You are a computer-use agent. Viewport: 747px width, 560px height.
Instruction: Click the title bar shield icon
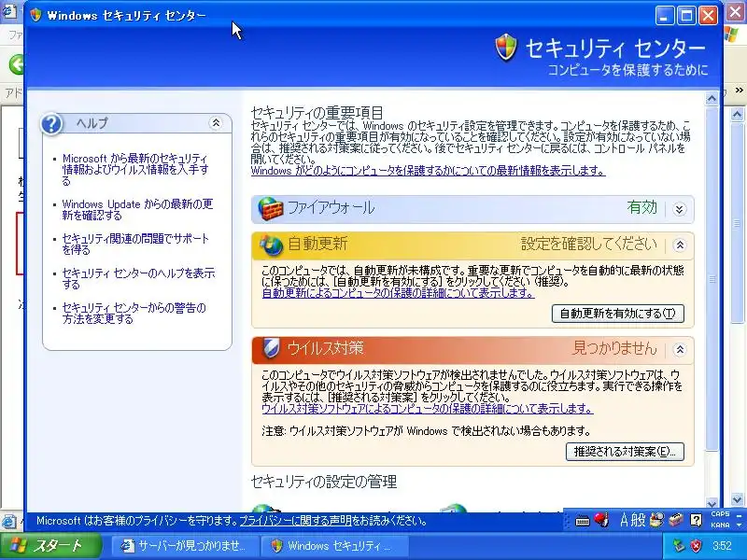coord(35,15)
